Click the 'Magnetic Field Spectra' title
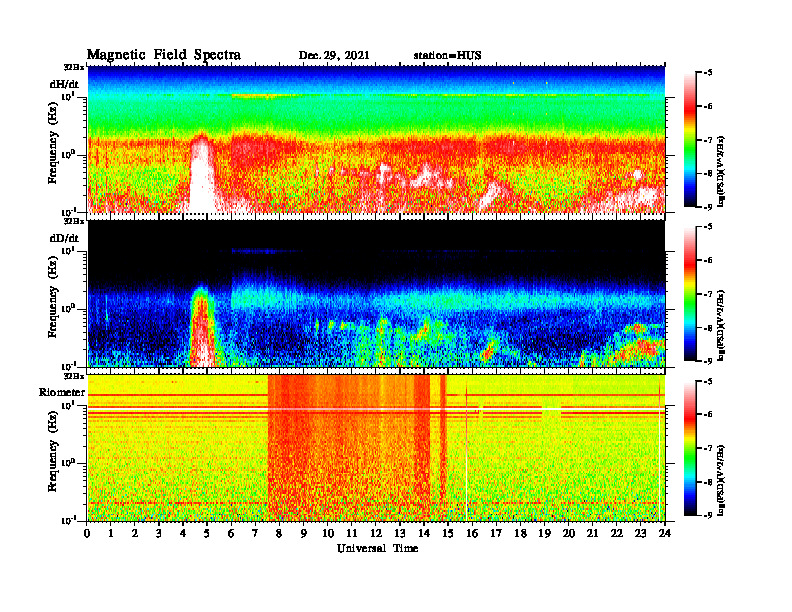Screen dimensions: 792x612 (164, 55)
